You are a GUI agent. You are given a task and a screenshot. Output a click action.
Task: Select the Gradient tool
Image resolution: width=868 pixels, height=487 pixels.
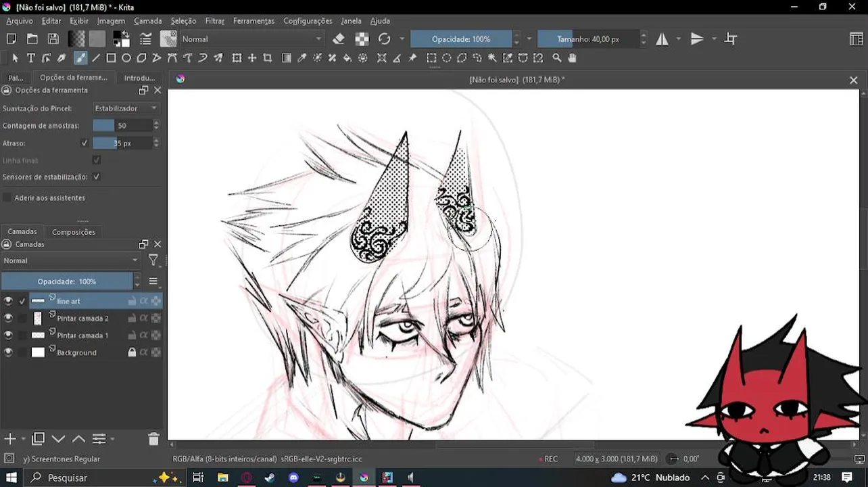pyautogui.click(x=287, y=58)
